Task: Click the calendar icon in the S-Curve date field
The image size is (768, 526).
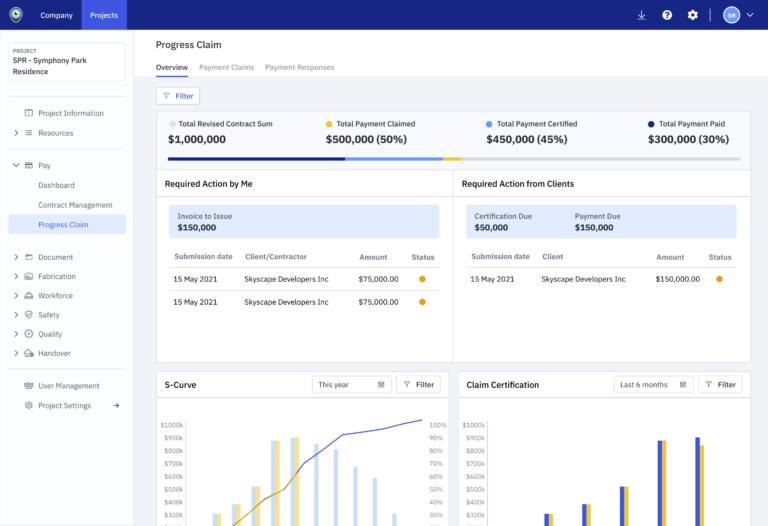Action: pos(381,384)
